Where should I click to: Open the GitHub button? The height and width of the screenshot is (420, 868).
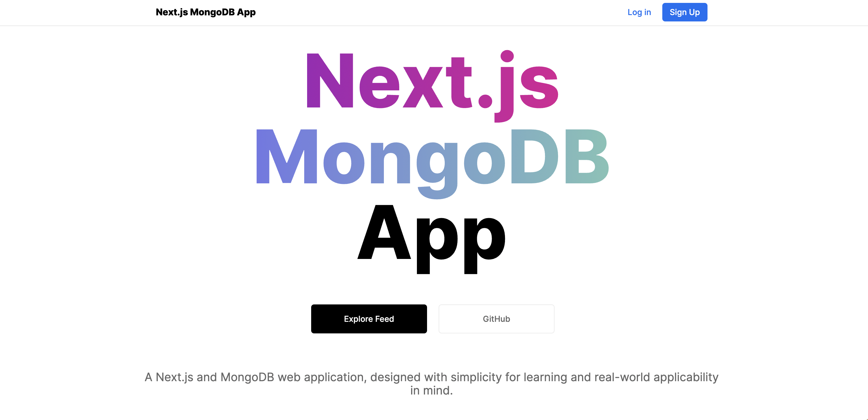496,319
